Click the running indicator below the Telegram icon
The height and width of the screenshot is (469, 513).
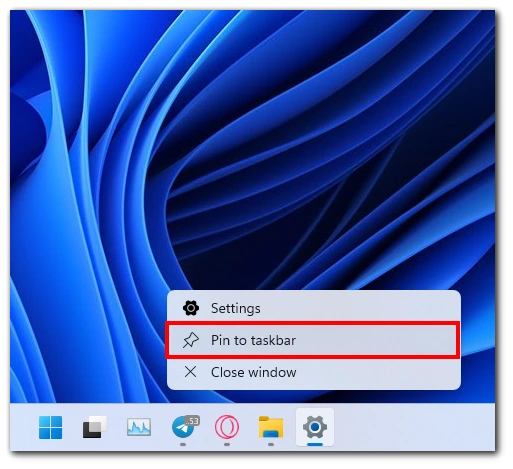tap(183, 444)
